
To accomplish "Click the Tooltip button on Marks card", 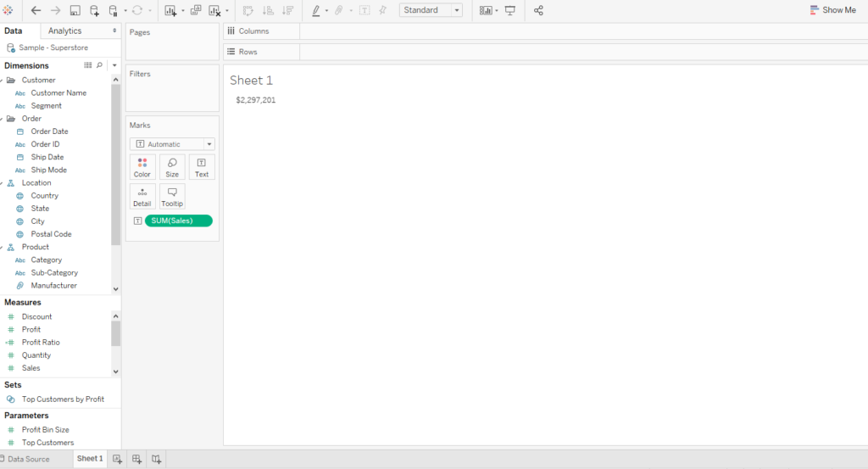I will 172,197.
